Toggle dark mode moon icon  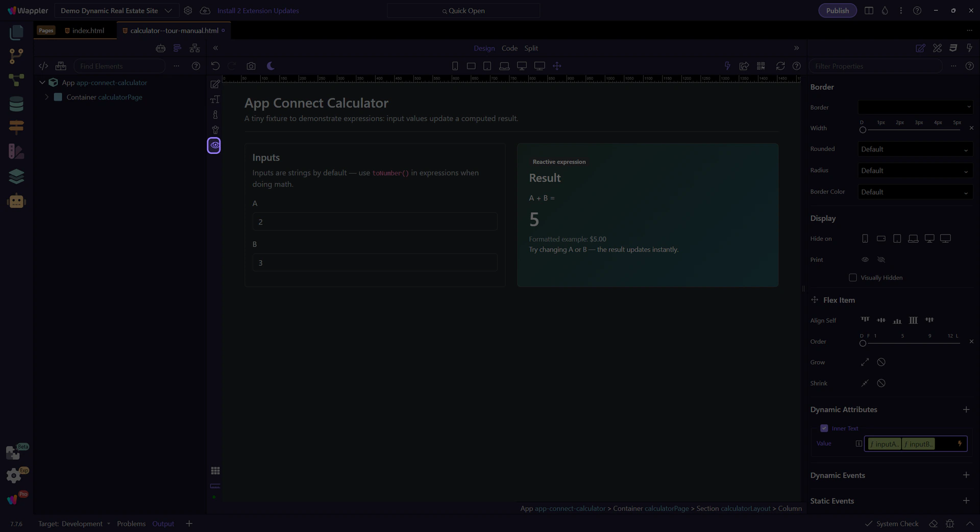271,66
